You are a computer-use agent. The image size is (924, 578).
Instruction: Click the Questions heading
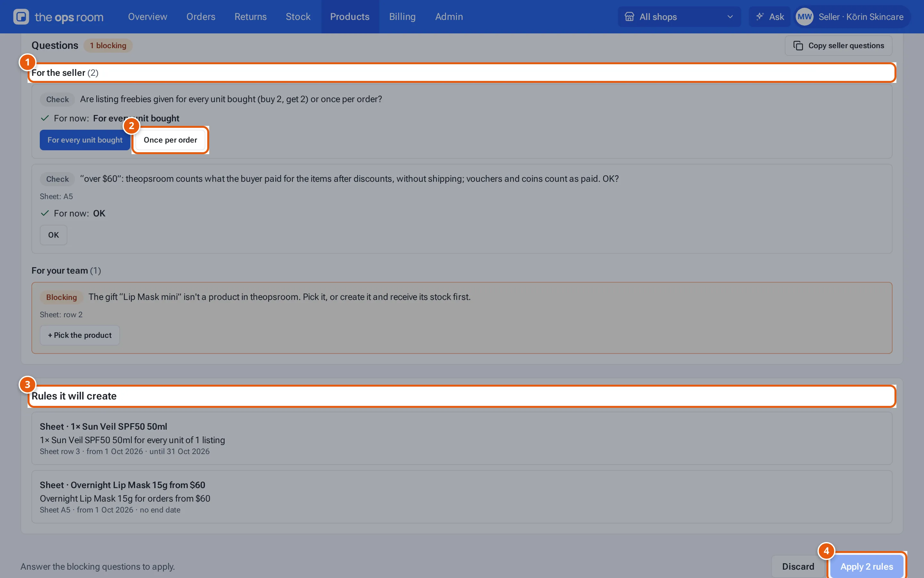55,46
